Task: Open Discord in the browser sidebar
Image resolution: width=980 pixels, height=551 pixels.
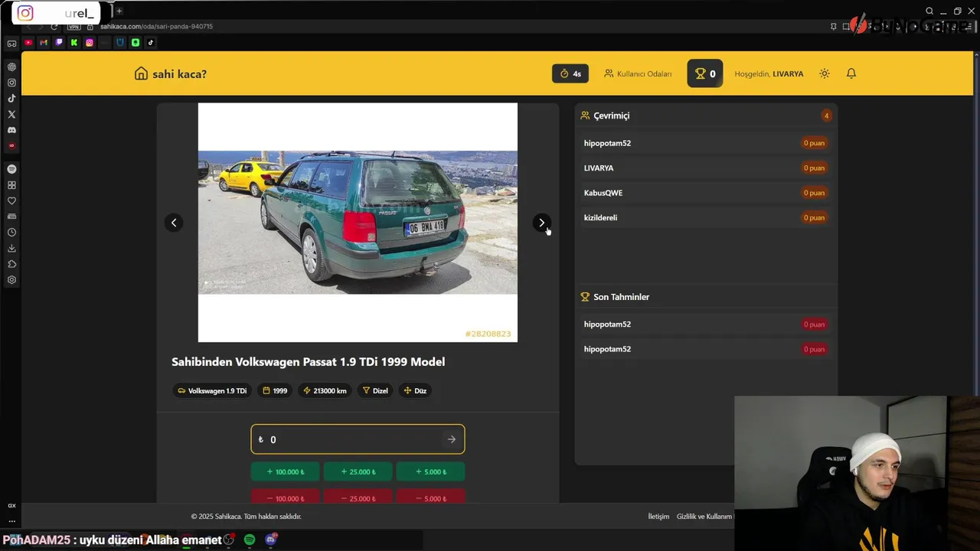Action: [x=11, y=130]
